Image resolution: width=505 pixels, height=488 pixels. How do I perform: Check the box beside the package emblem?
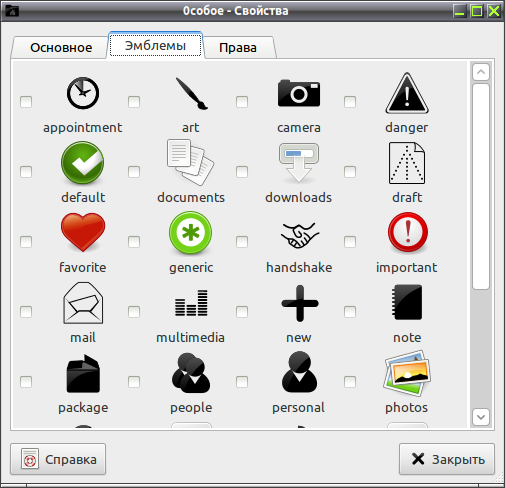pos(26,382)
